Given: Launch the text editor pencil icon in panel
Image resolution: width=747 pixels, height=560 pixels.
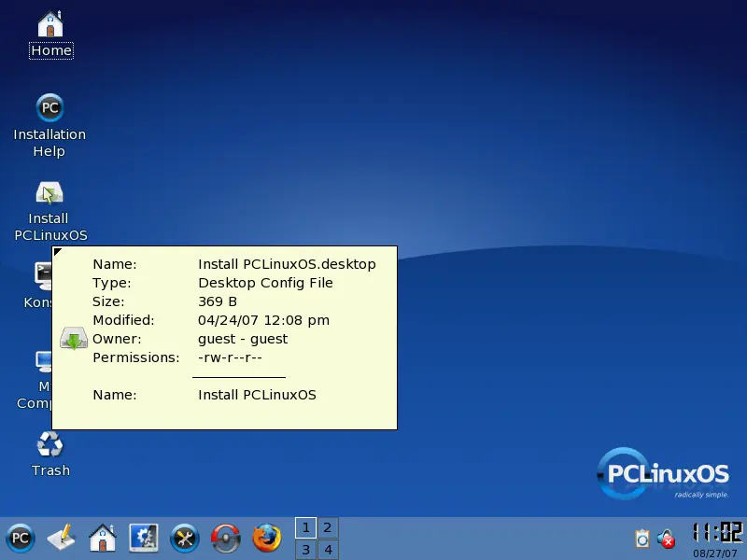Looking at the screenshot, I should coord(62,539).
